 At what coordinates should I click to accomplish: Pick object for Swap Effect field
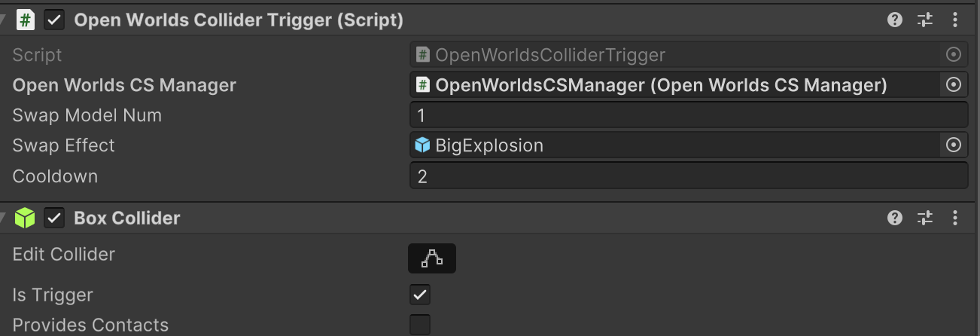click(954, 145)
